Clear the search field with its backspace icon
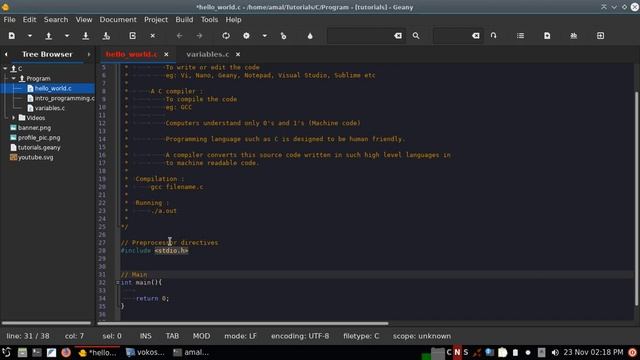640x360 pixels. [x=398, y=36]
